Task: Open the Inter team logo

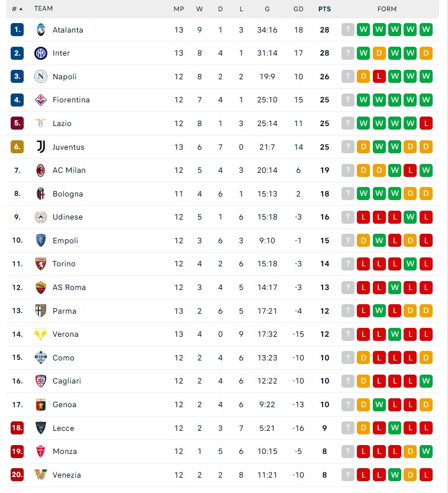Action: point(41,53)
